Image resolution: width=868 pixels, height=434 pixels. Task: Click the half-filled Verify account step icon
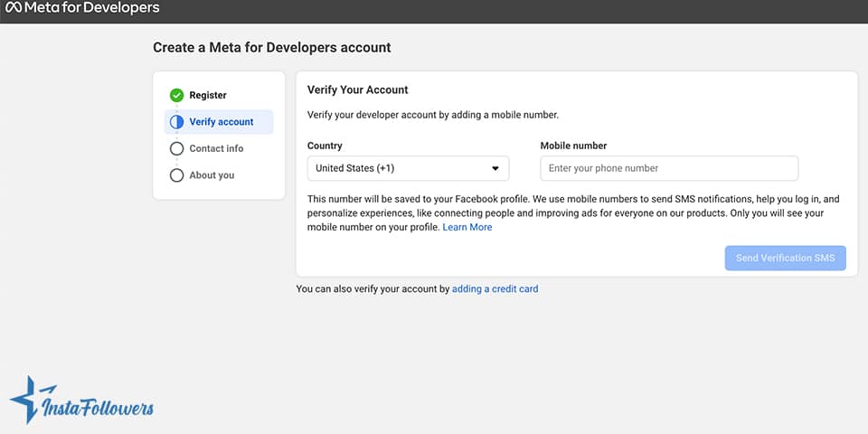[176, 122]
